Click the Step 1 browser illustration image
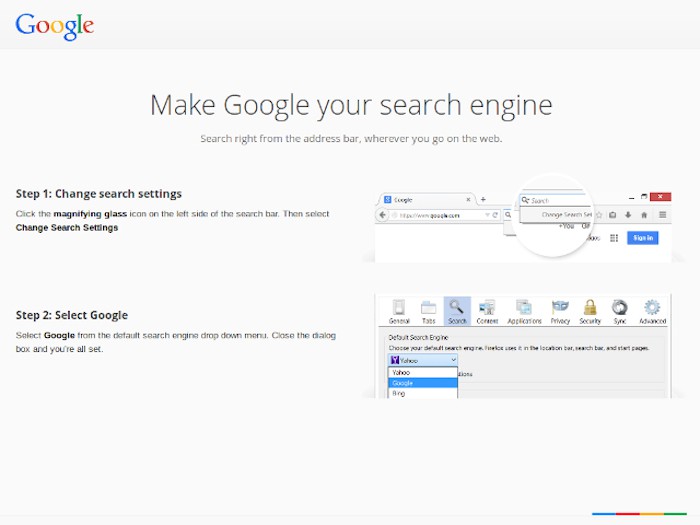Screen dimensions: 700x525 (x=523, y=217)
